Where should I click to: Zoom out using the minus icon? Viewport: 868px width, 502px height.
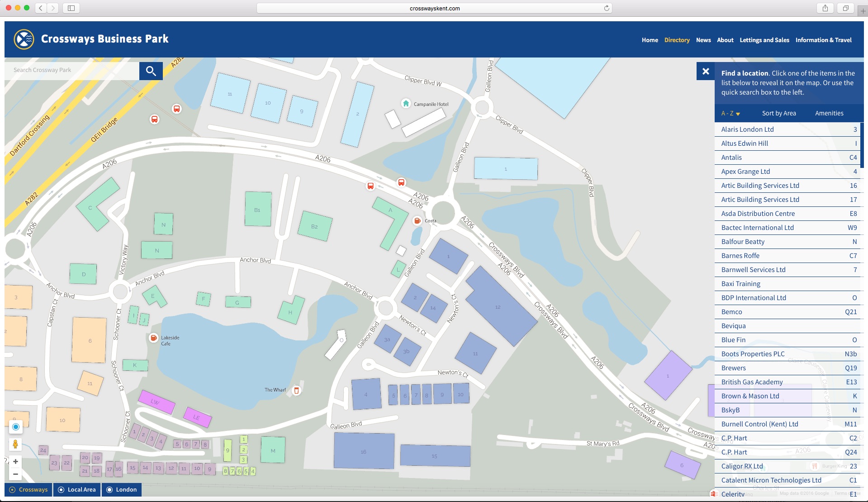pyautogui.click(x=15, y=475)
